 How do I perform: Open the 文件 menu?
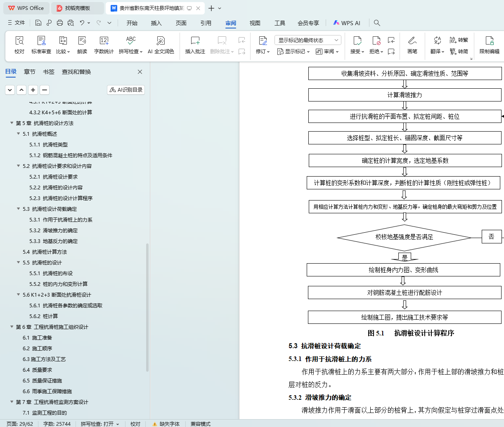(x=16, y=23)
